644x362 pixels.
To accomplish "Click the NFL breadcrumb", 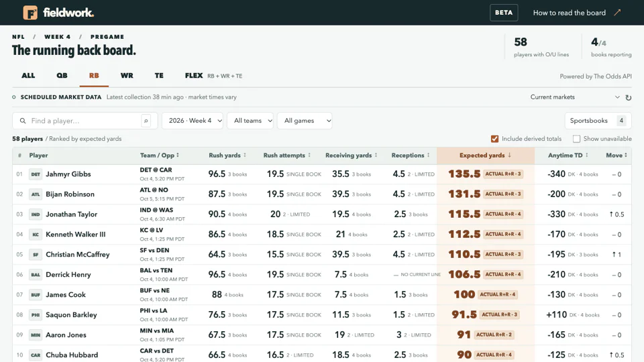I will pos(19,37).
